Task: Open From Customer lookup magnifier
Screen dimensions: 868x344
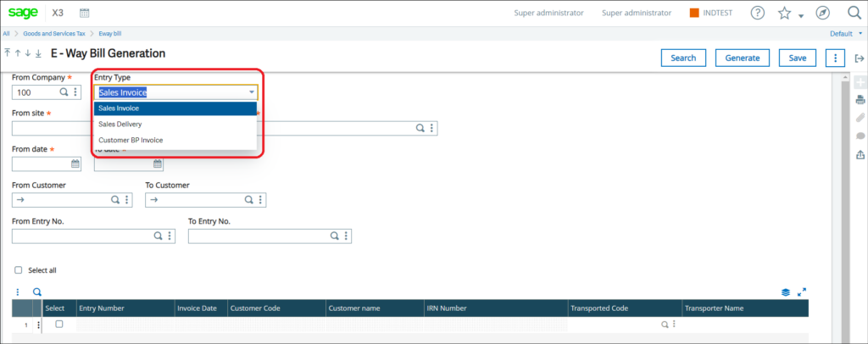Action: [115, 200]
